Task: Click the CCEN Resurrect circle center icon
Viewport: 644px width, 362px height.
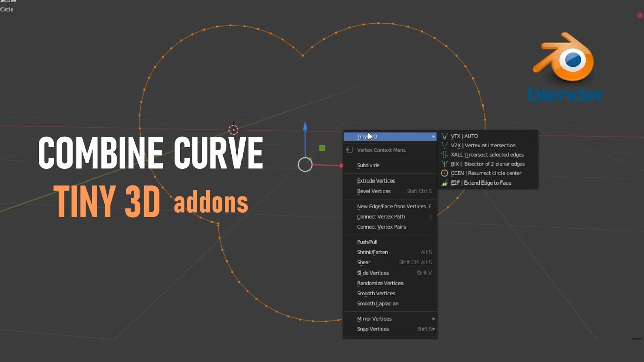Action: click(444, 173)
